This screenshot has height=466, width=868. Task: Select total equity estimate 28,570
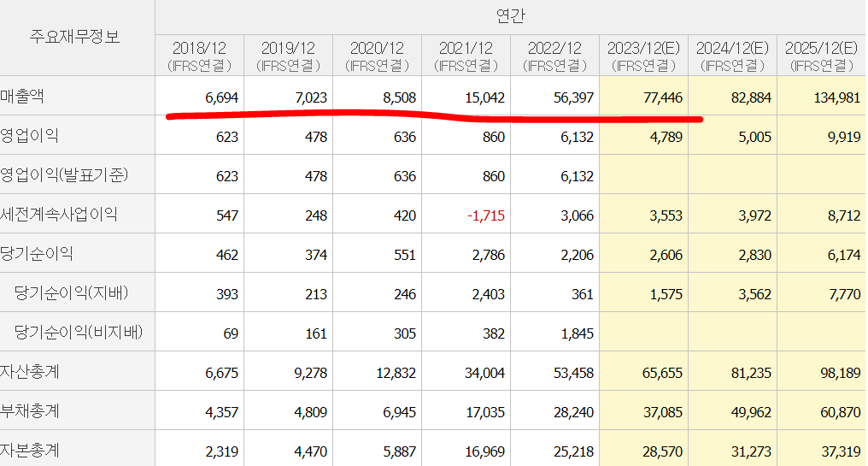click(663, 451)
